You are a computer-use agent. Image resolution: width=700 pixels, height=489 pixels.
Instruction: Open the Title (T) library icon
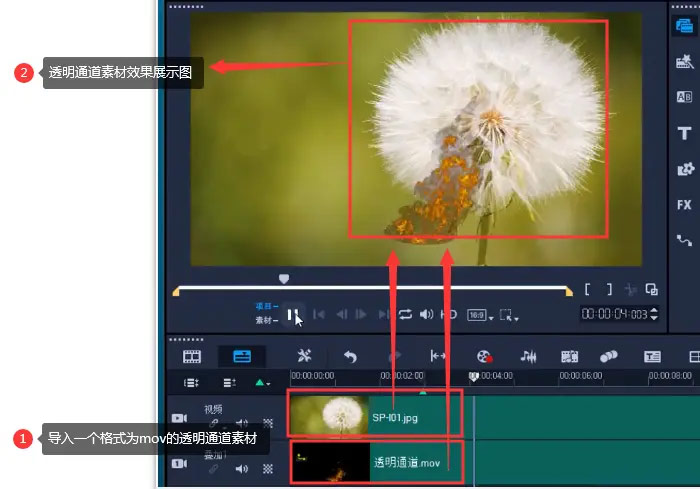(x=684, y=133)
